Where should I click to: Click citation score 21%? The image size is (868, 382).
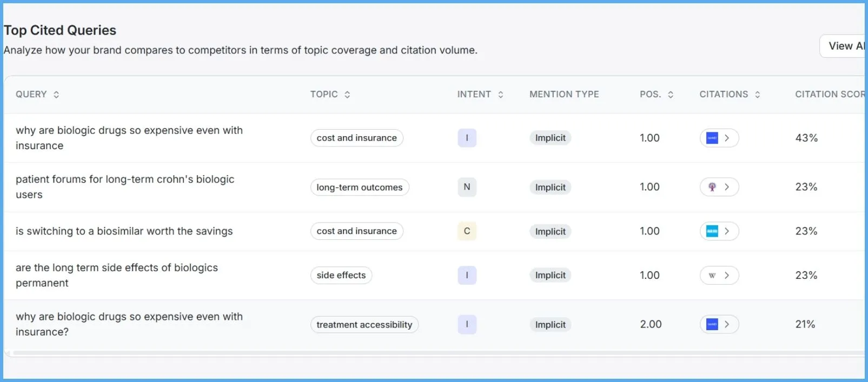805,324
